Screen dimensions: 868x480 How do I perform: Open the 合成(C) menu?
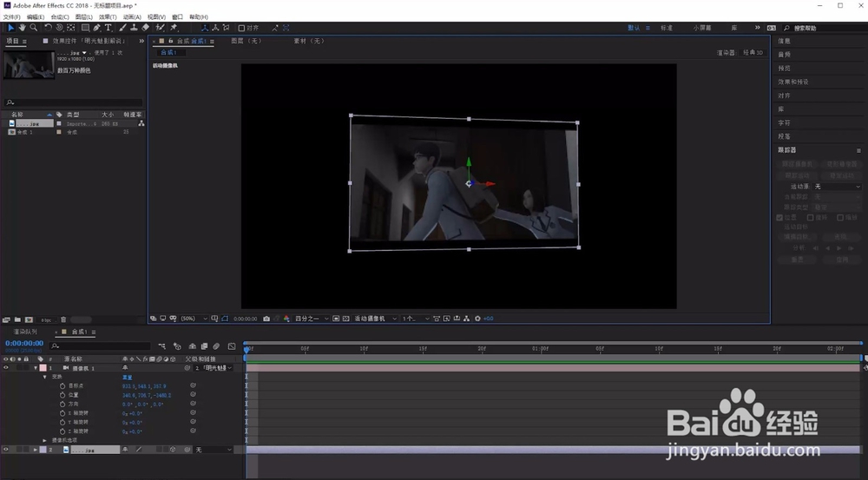(60, 17)
